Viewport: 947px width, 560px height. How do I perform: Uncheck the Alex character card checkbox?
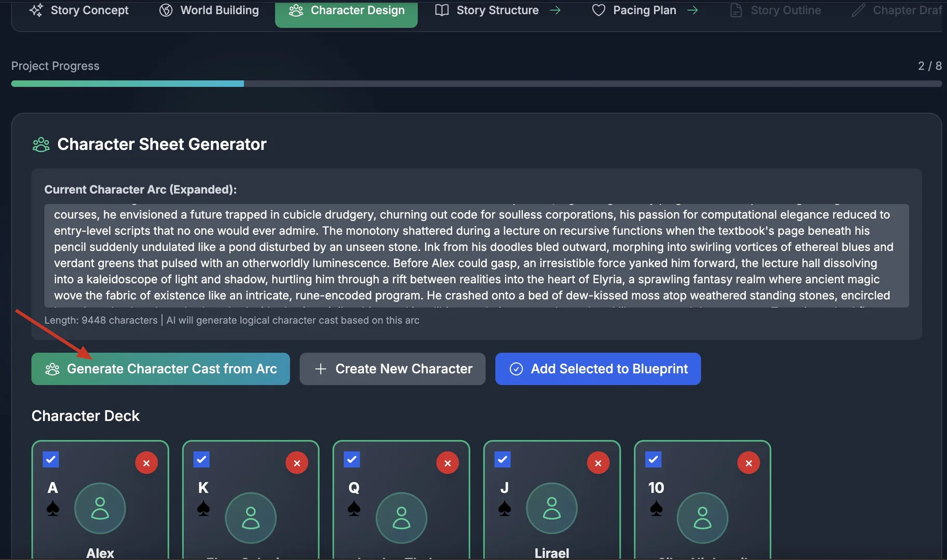pos(51,459)
